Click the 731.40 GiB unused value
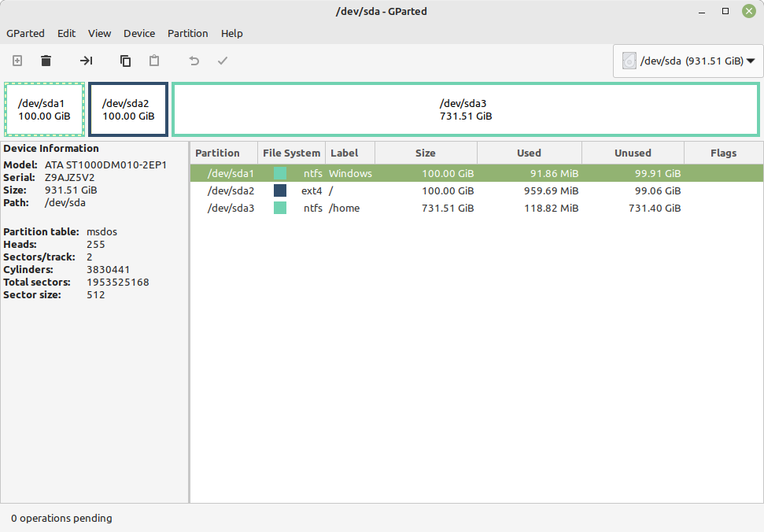Viewport: 764px width, 532px height. [655, 208]
